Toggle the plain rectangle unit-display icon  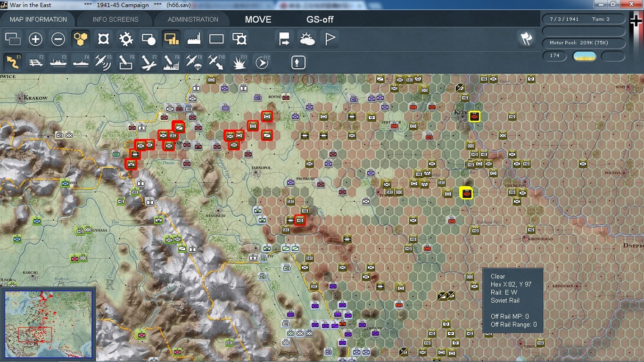[x=216, y=39]
